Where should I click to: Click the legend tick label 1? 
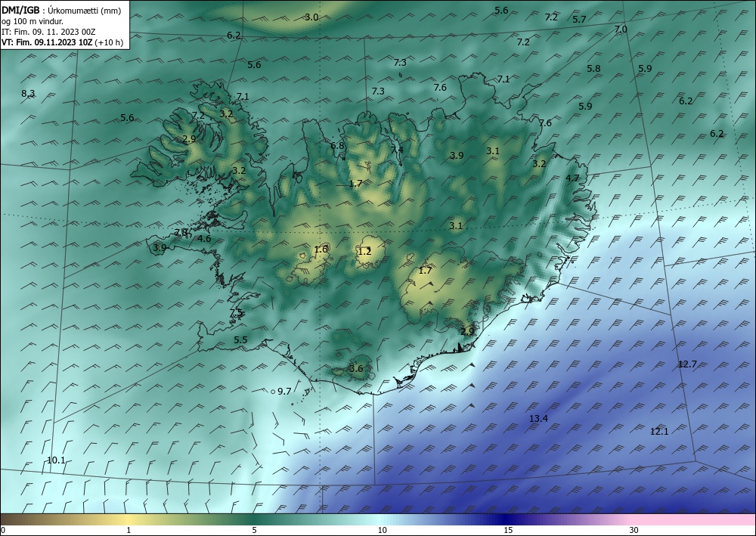tap(129, 531)
